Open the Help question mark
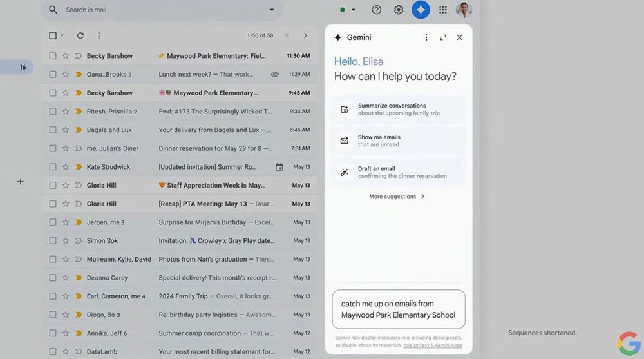Image resolution: width=644 pixels, height=359 pixels. click(376, 10)
